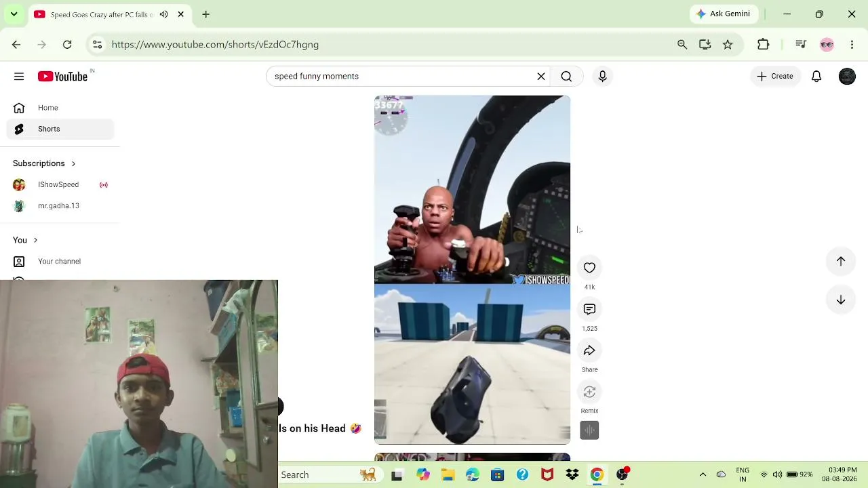This screenshot has height=488, width=868.
Task: Bookmark this page with the star
Action: click(728, 45)
